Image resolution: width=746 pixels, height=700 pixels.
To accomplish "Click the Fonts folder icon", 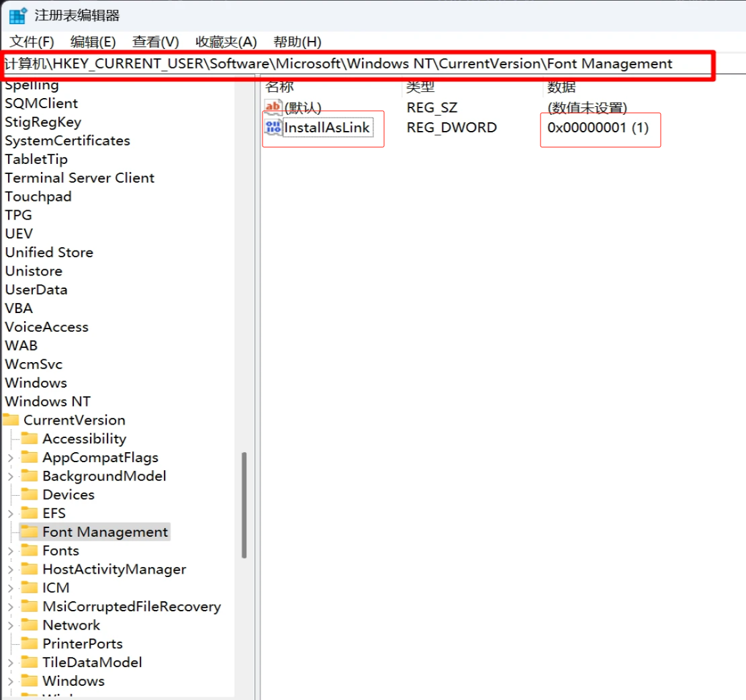I will [30, 550].
